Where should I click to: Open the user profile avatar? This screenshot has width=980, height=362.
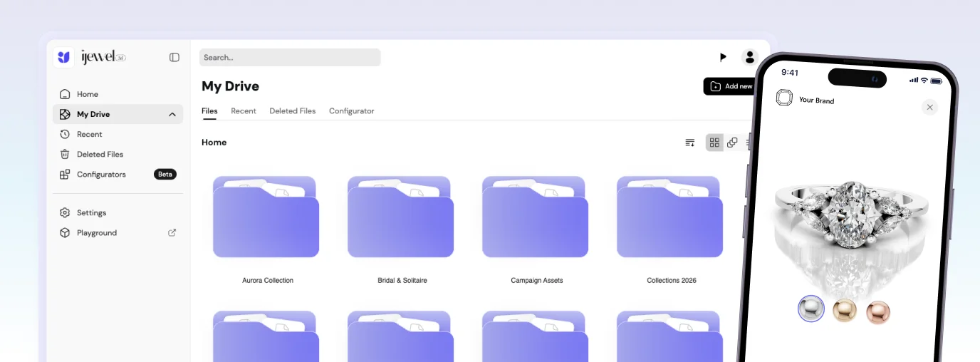point(749,57)
